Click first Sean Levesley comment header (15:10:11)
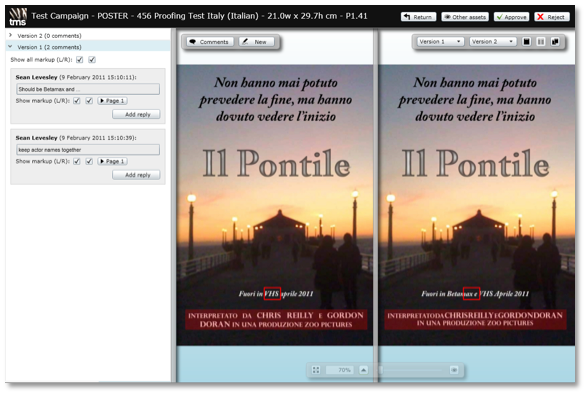Image resolution: width=588 pixels, height=396 pixels. pyautogui.click(x=76, y=77)
